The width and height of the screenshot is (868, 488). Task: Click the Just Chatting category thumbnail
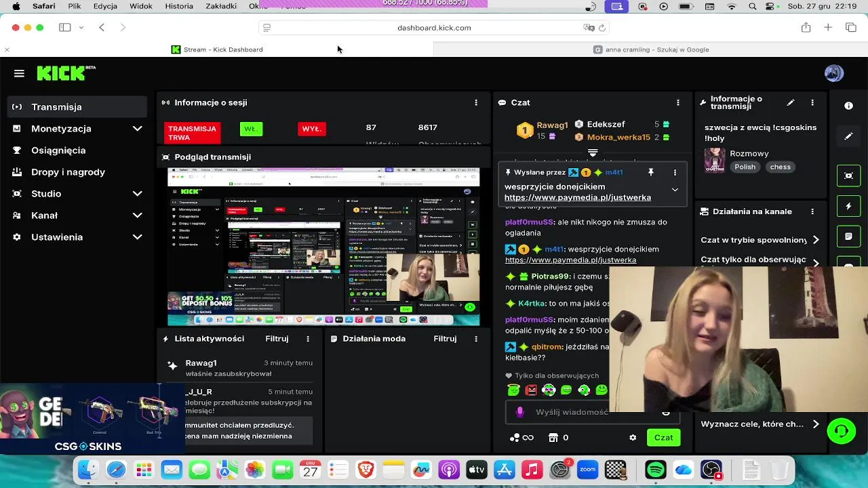[x=715, y=161]
